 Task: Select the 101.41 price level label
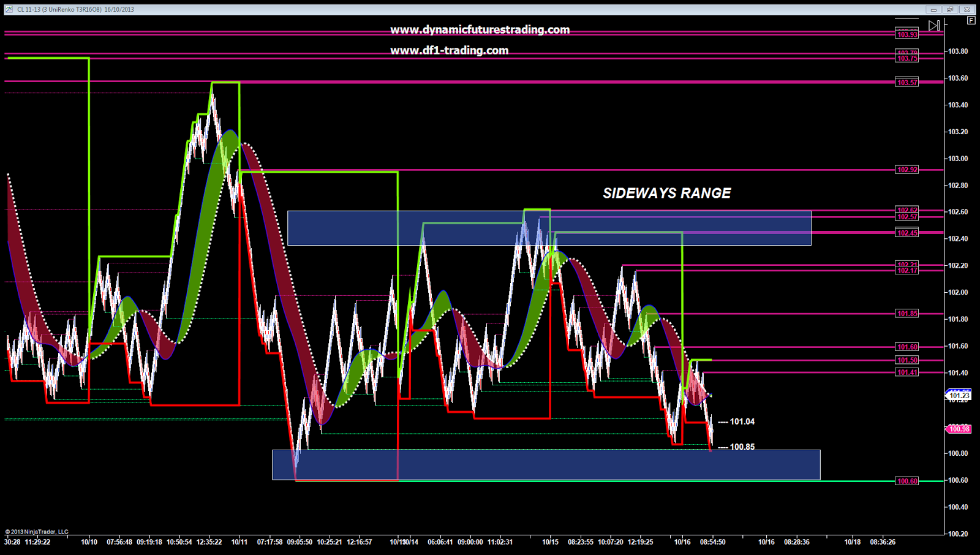click(x=907, y=372)
